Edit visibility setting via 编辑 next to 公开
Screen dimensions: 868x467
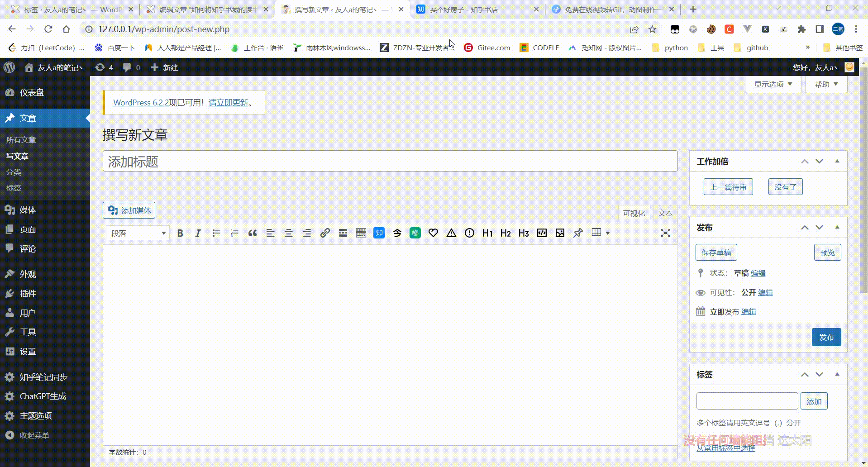(766, 293)
